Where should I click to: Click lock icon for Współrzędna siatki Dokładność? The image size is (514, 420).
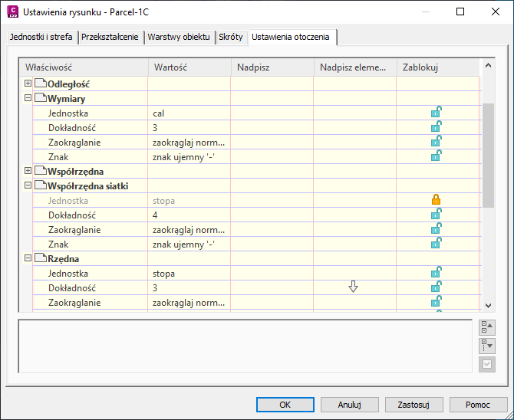click(x=436, y=215)
